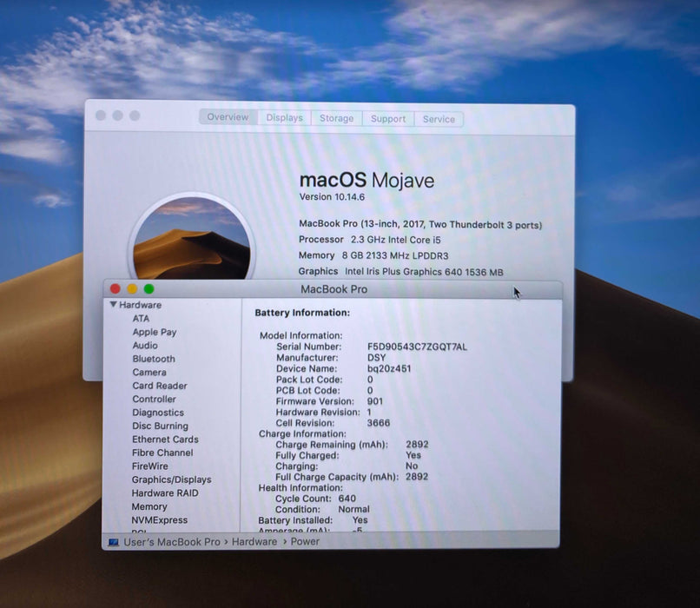Switch to the Overview tab
The height and width of the screenshot is (608, 700).
pos(228,117)
